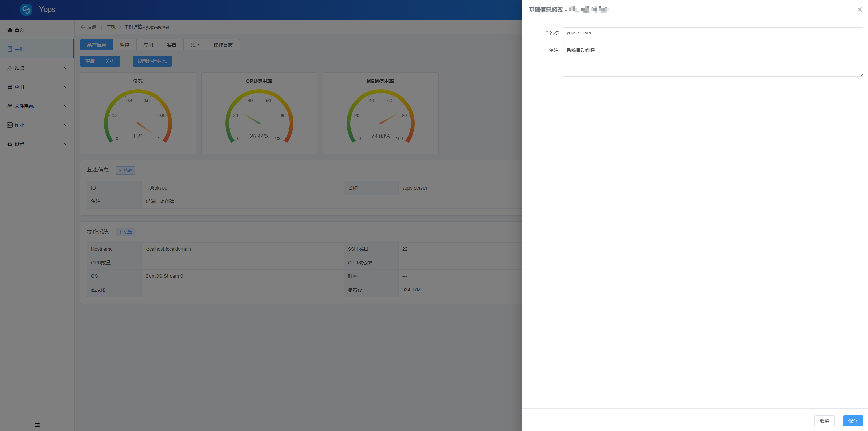Expand the 应用 sidebar chevron

[66, 87]
